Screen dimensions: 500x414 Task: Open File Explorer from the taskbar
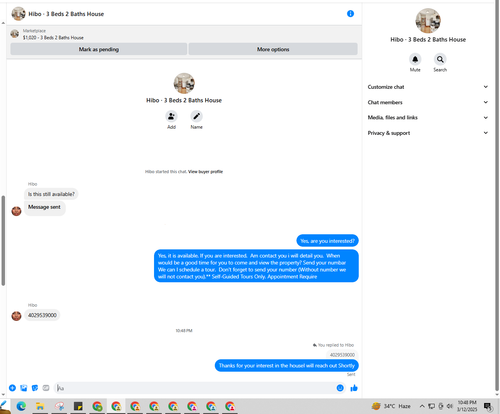point(40,406)
